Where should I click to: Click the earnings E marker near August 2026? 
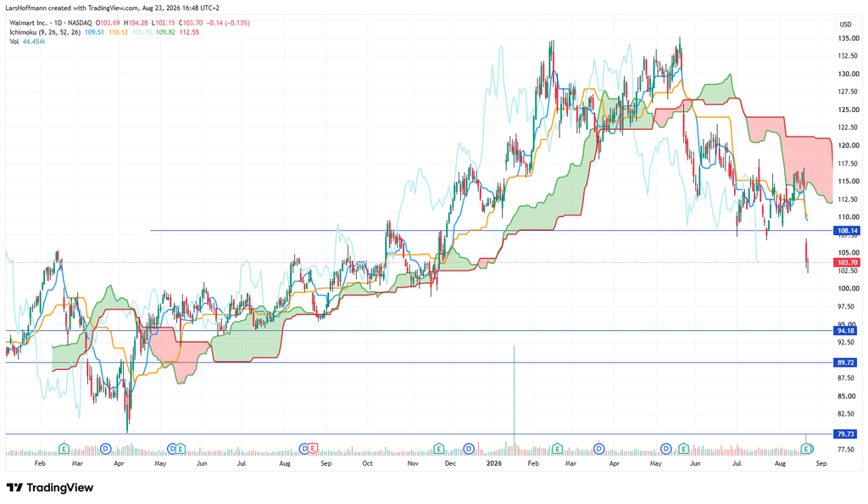pyautogui.click(x=807, y=448)
